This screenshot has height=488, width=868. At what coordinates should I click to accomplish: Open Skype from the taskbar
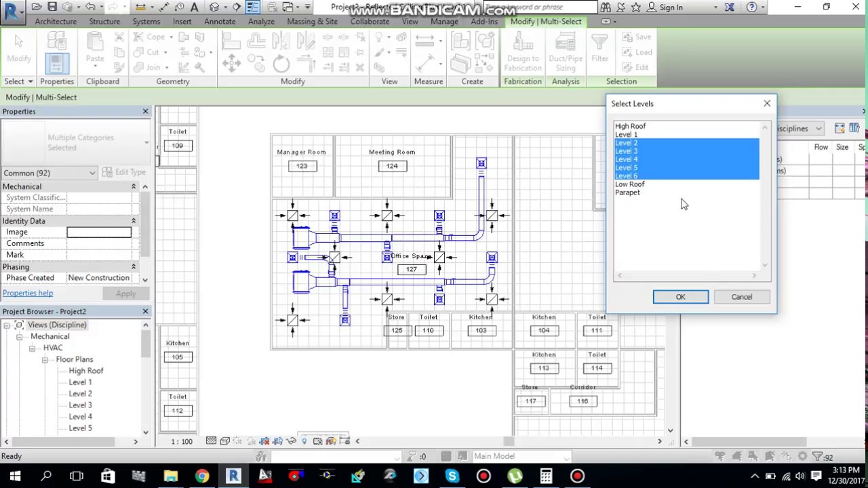pyautogui.click(x=452, y=476)
